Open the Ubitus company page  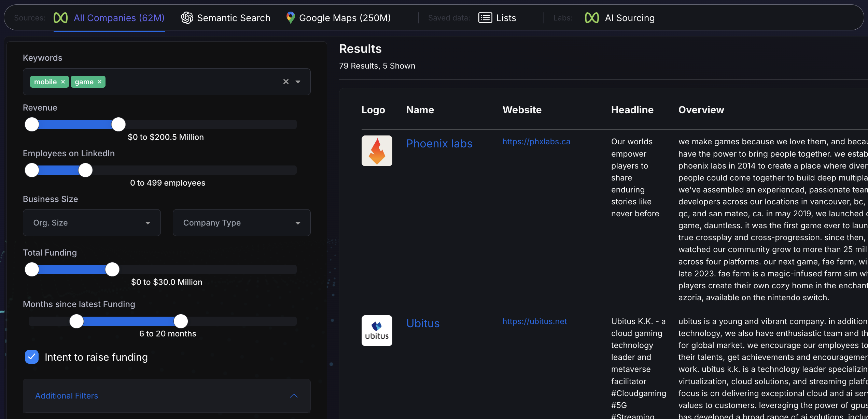click(x=423, y=323)
